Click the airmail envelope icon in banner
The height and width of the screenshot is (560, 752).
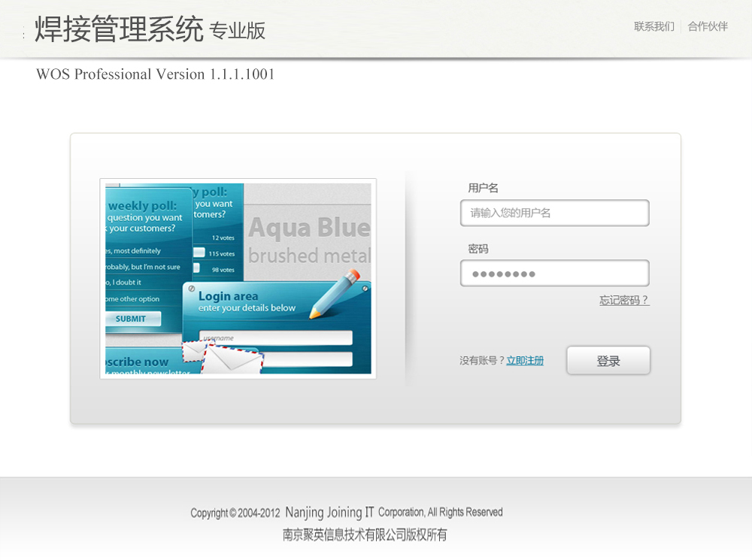pos(230,359)
